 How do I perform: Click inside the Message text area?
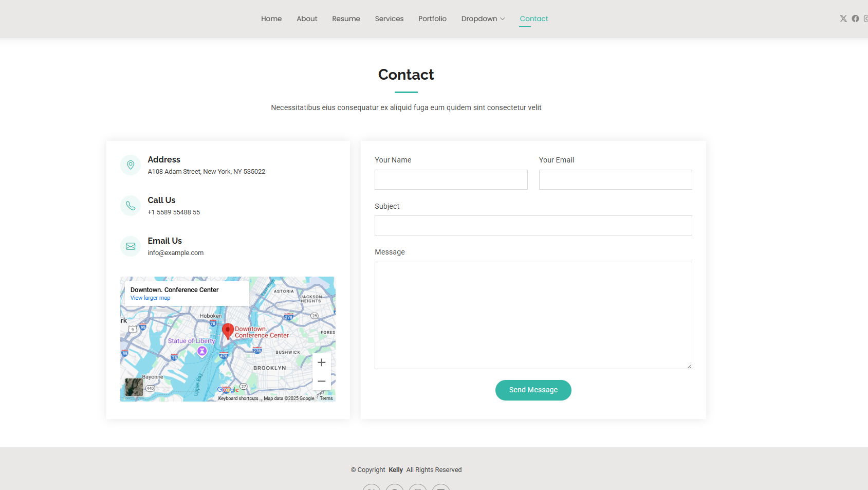click(533, 315)
